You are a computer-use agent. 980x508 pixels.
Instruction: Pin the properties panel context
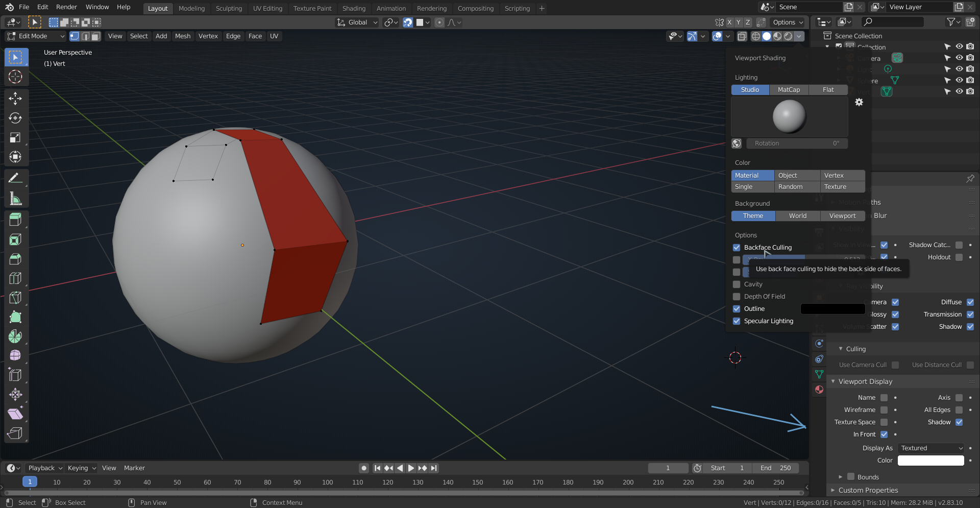coord(970,178)
